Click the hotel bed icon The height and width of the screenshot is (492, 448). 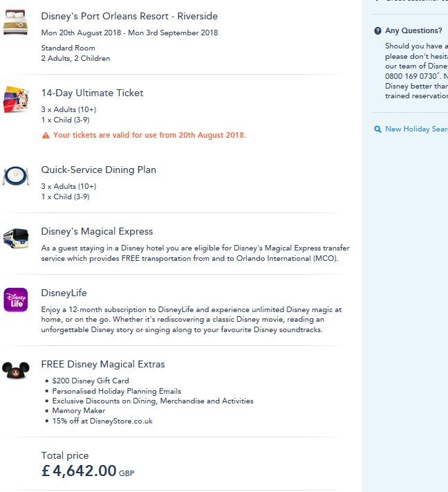(x=15, y=22)
